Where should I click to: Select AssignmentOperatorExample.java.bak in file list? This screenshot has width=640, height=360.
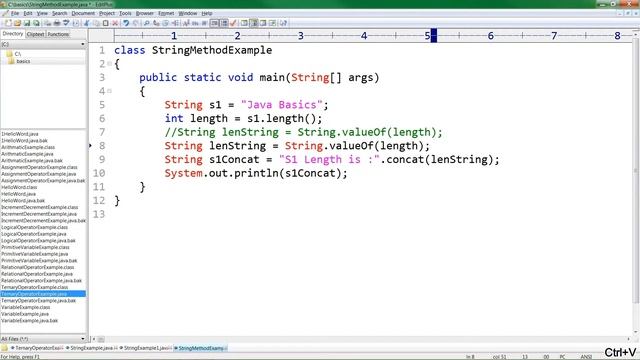pos(43,180)
